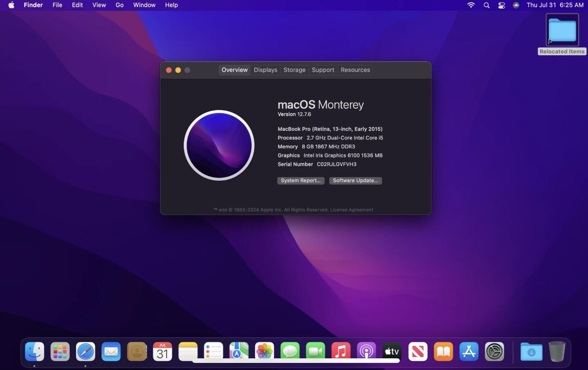This screenshot has height=370, width=588.
Task: Click the Version 12.7.6 text
Action: point(294,114)
